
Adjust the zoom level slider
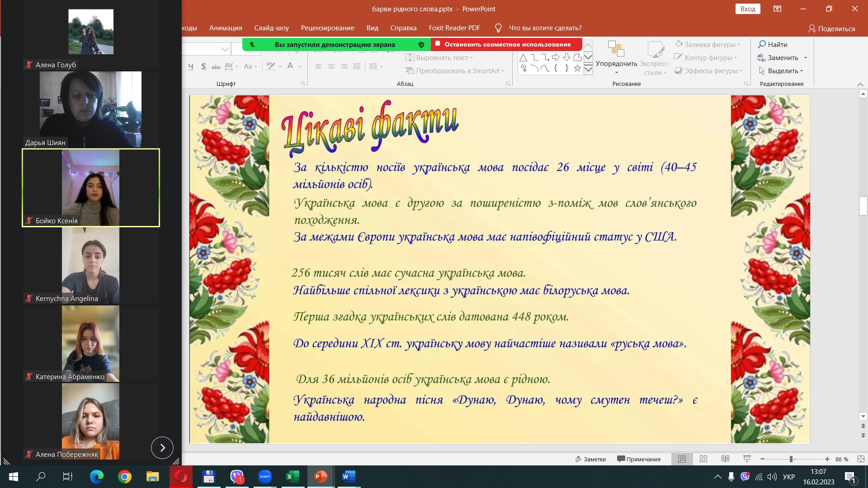coord(791,459)
